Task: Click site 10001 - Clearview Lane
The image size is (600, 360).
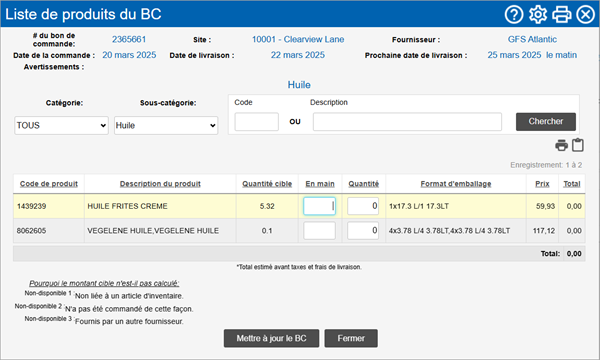Action: click(298, 39)
